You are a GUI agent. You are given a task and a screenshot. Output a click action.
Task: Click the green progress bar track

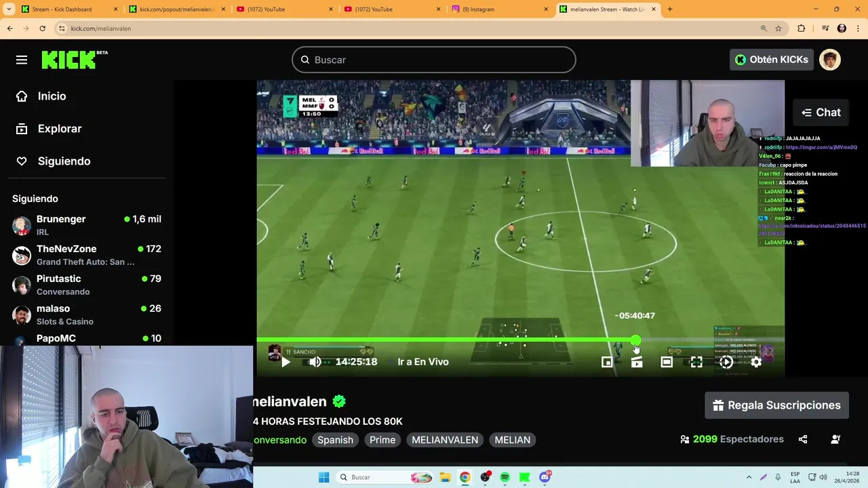[446, 340]
